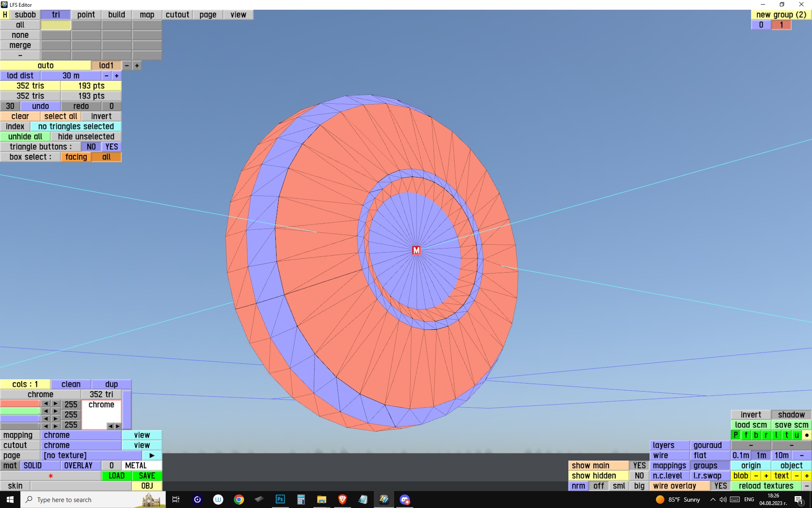The width and height of the screenshot is (812, 508).
Task: Click the P view preset button
Action: (x=735, y=435)
